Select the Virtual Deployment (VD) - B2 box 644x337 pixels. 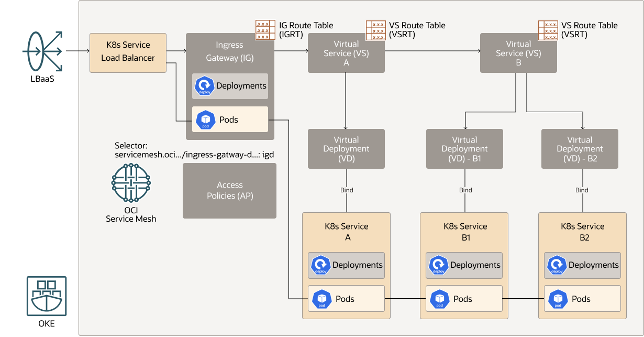(580, 148)
